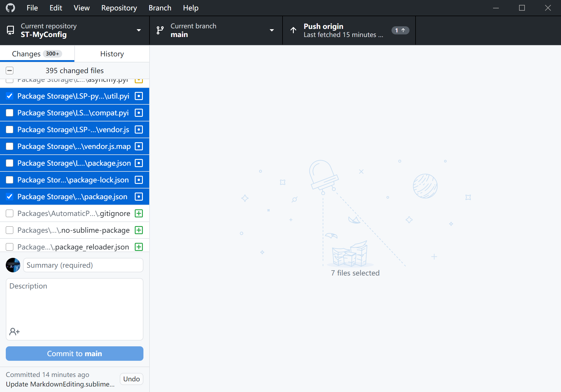This screenshot has width=561, height=392.
Task: Click the modified icon next to vendor.js
Action: click(139, 130)
